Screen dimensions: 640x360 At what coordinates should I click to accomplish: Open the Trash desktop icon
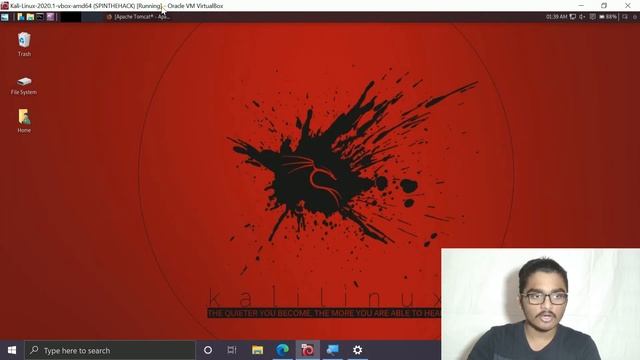[x=24, y=44]
